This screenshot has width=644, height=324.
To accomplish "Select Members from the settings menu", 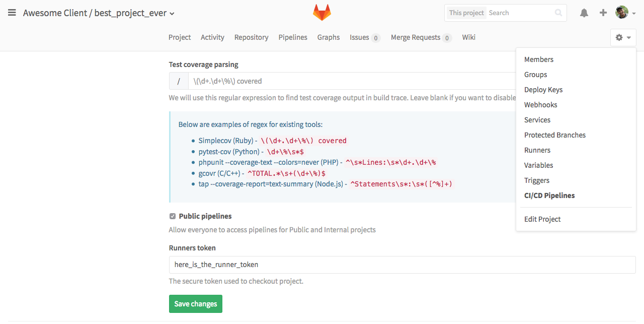I will click(x=538, y=59).
